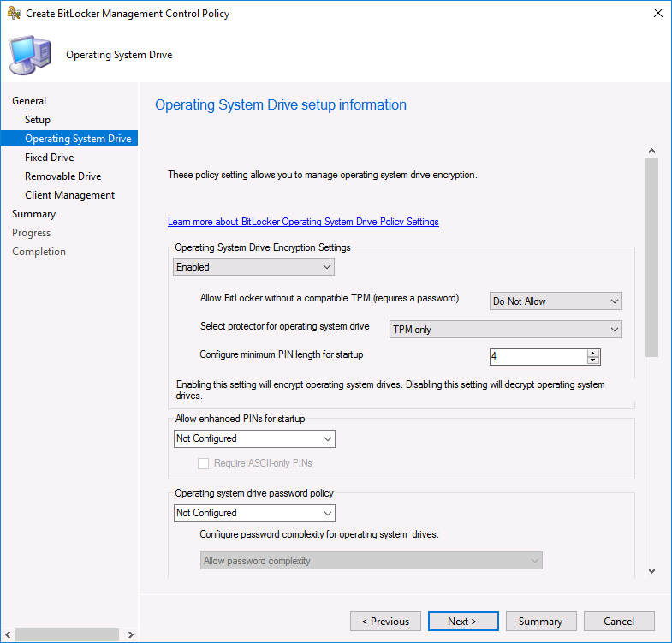Viewport: 672px width, 643px height.
Task: Toggle Require ASCII-only PINs checkbox
Action: pos(203,463)
